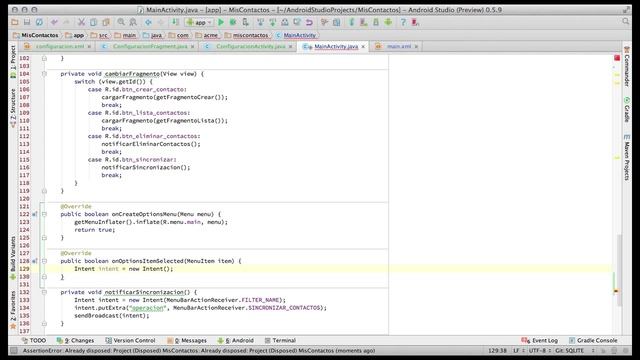Open the Changes tool window
Viewport: 640px width, 360px height.
[76, 340]
